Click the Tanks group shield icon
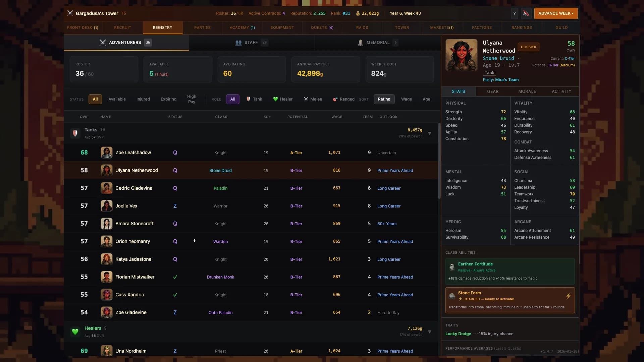 75,133
